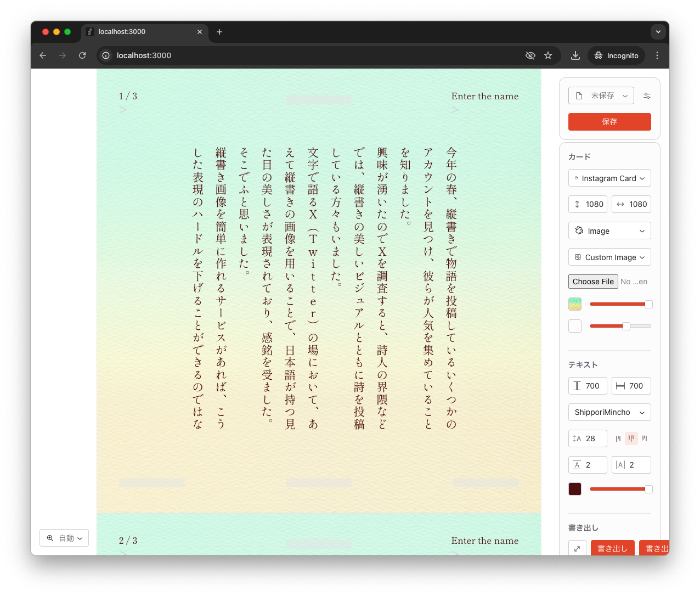This screenshot has width=700, height=596.
Task: Open advanced settings with the sliders icon
Action: tap(646, 95)
